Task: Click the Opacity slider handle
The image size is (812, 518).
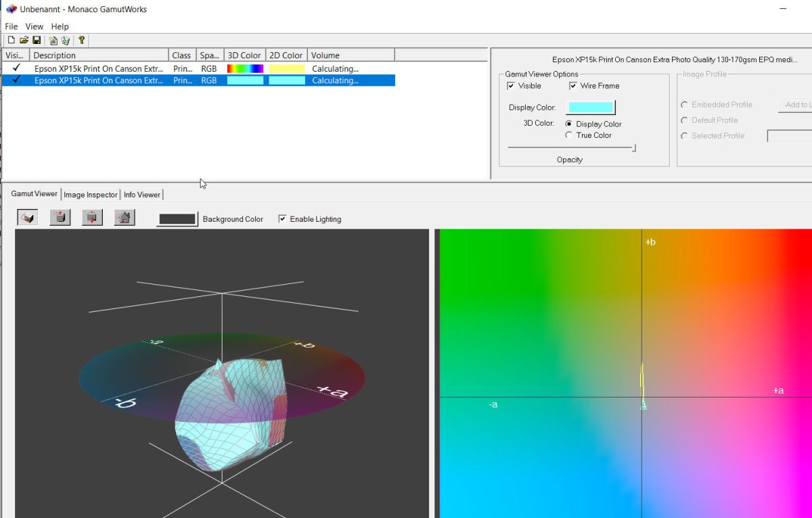Action: (x=634, y=147)
